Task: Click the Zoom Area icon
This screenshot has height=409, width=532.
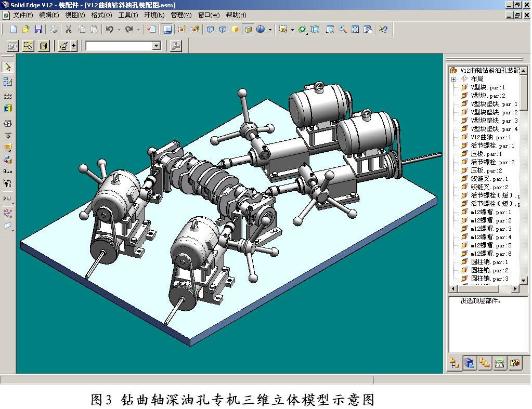Action: point(330,30)
